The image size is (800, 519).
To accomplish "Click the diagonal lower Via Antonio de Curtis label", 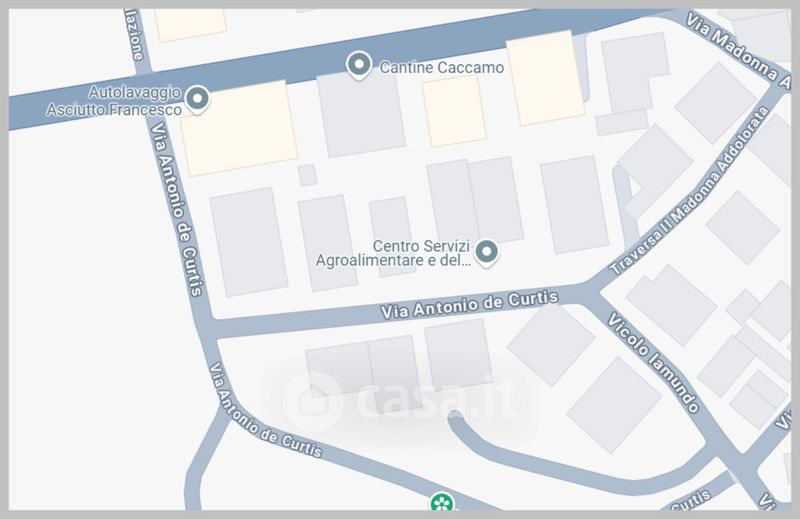I will [x=265, y=410].
